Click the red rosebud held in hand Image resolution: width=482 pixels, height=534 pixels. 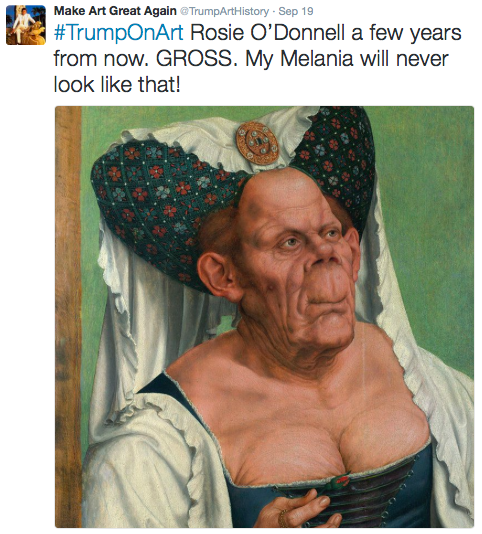click(342, 480)
